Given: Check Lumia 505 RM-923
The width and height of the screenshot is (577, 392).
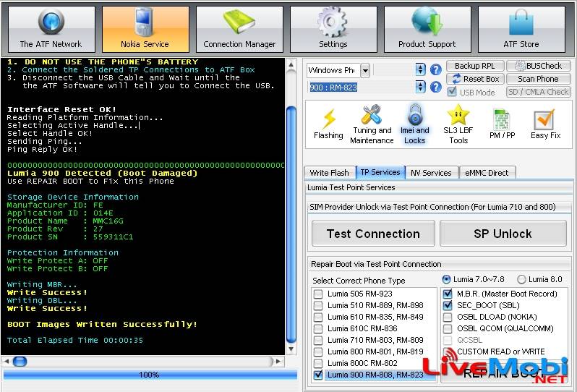Looking at the screenshot, I should (x=318, y=294).
